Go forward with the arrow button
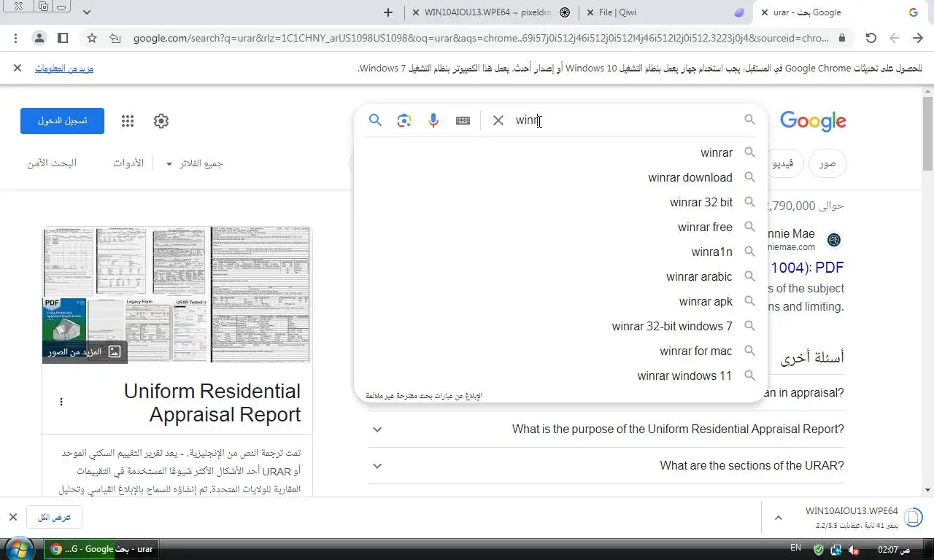Screen dimensions: 934x560 [x=895, y=38]
